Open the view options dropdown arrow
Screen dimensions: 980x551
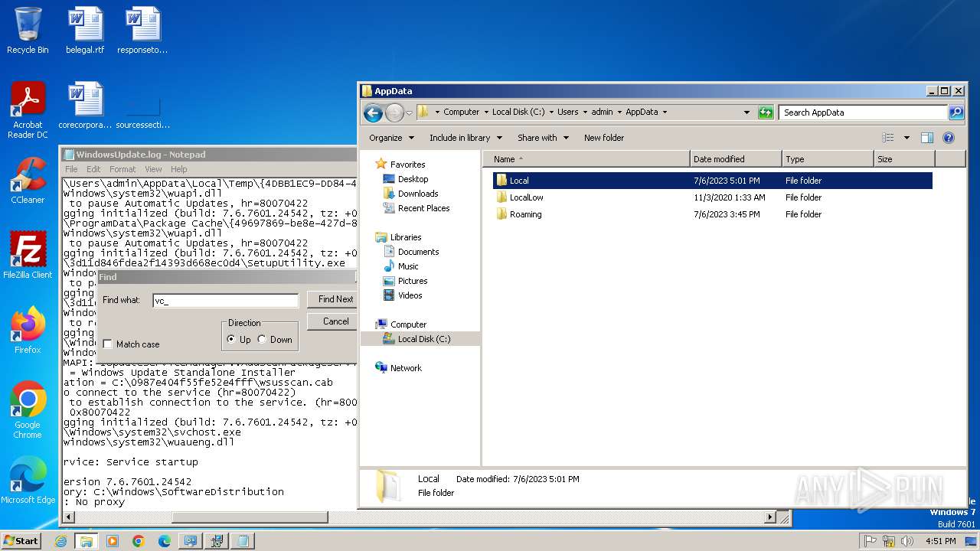906,138
